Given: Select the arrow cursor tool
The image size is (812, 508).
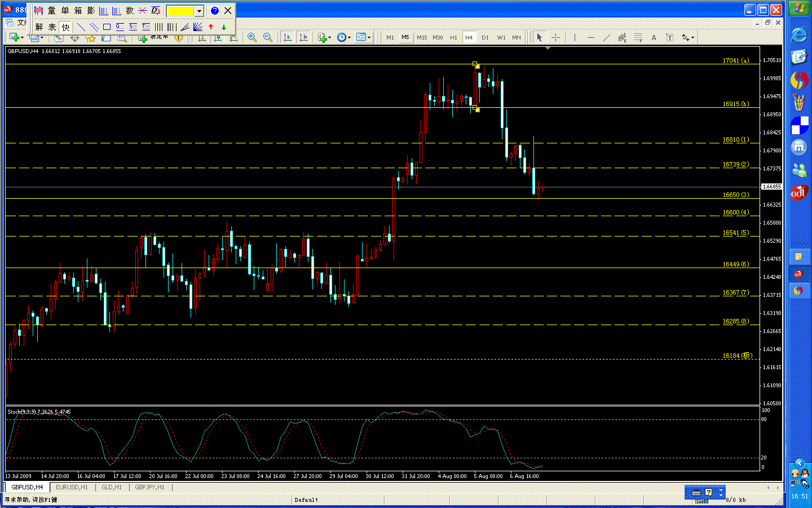Looking at the screenshot, I should [x=539, y=37].
